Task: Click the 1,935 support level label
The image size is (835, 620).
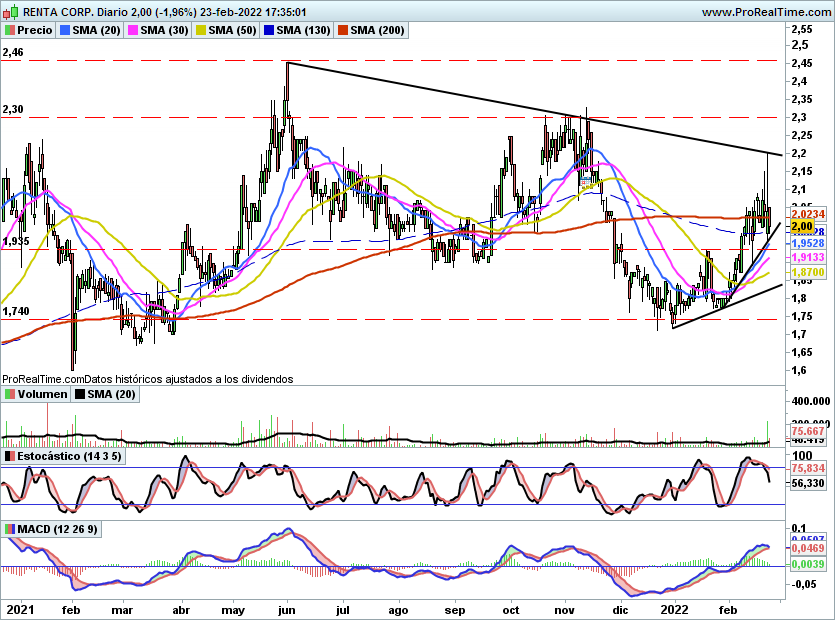Action: click(15, 241)
